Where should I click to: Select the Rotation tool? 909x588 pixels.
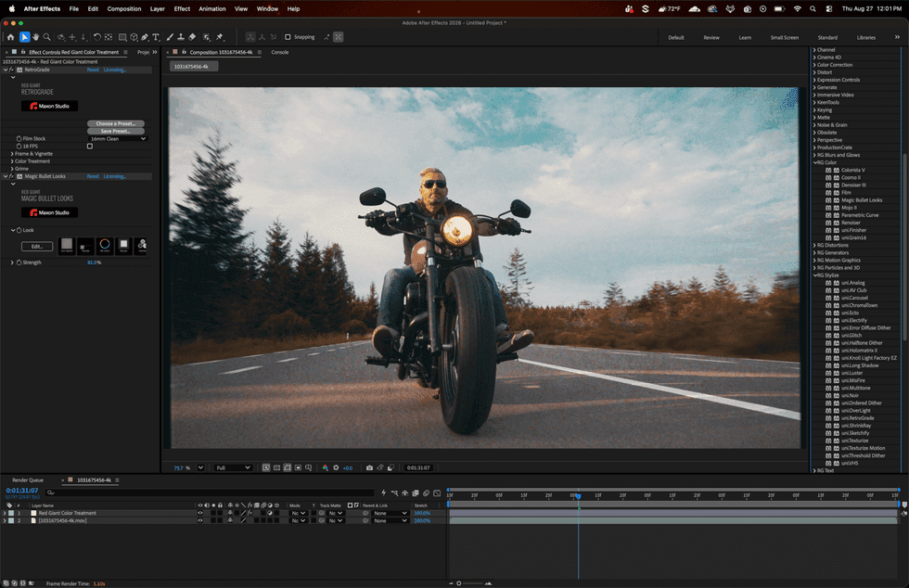coord(96,37)
